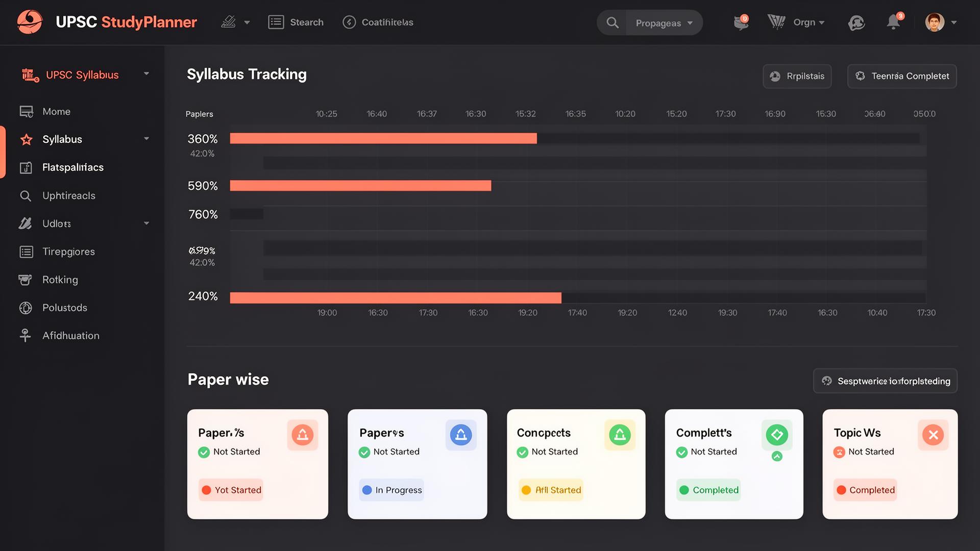Open the Propageas dropdown
Image resolution: width=980 pixels, height=551 pixels.
(x=664, y=23)
